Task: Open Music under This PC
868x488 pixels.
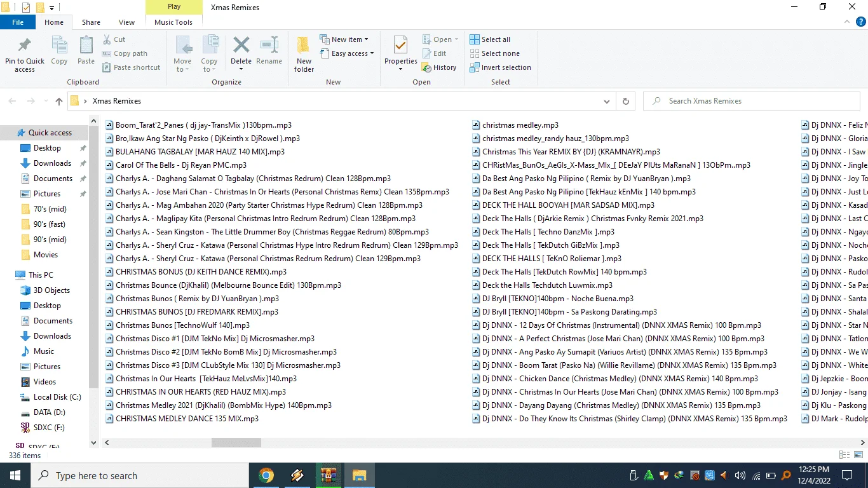Action: pos(44,351)
